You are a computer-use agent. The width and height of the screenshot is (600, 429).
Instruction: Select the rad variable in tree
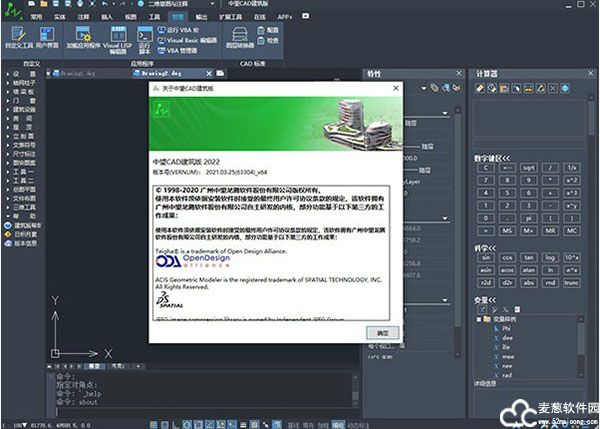point(507,375)
